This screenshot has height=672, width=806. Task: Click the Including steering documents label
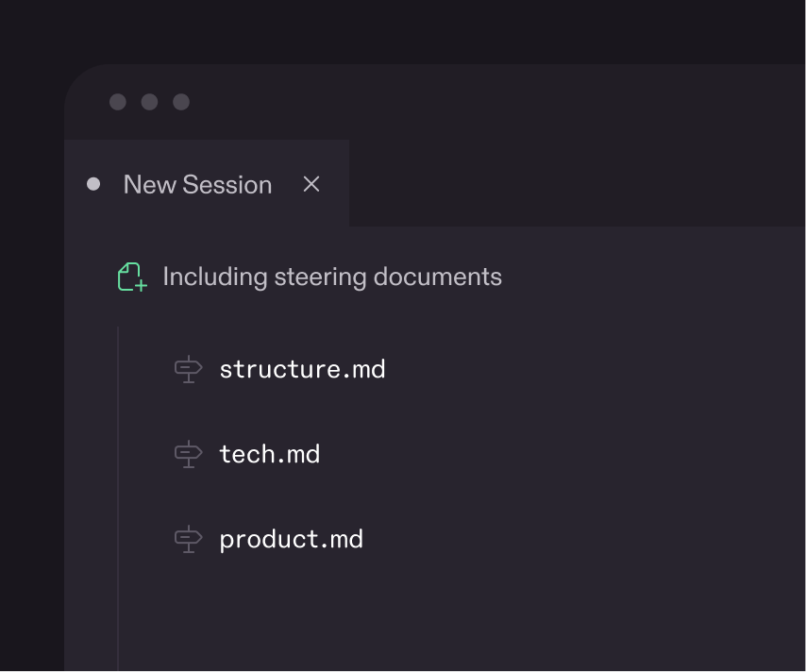[x=332, y=276]
